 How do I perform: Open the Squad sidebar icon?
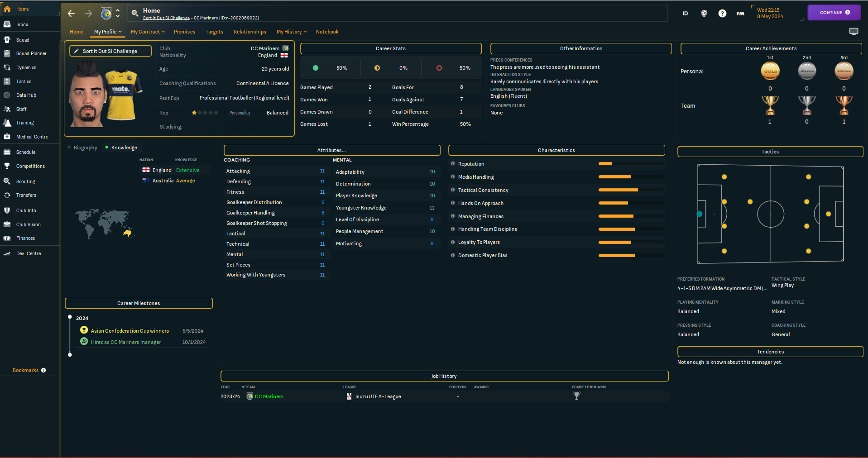[7, 40]
